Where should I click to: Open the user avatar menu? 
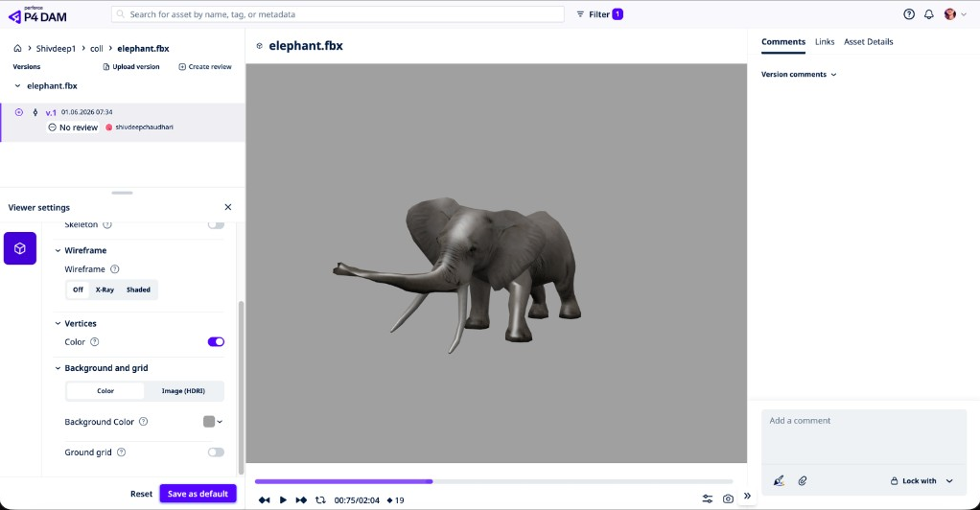(955, 14)
